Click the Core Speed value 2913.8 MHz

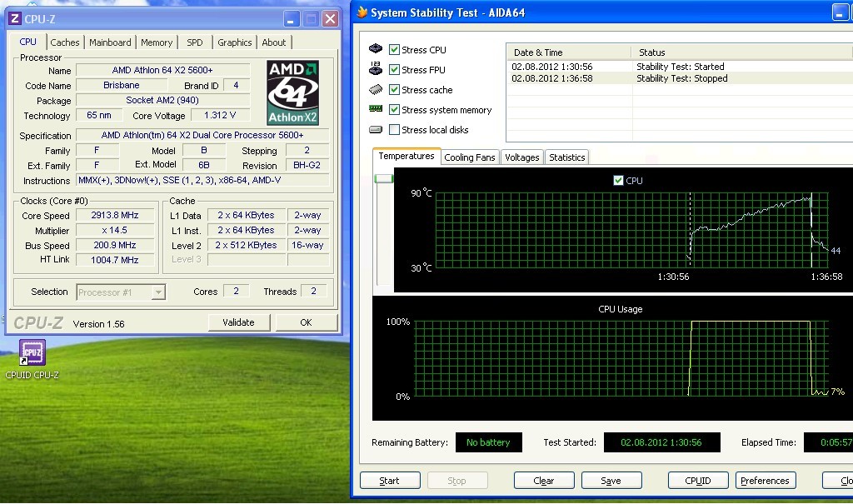(x=115, y=215)
